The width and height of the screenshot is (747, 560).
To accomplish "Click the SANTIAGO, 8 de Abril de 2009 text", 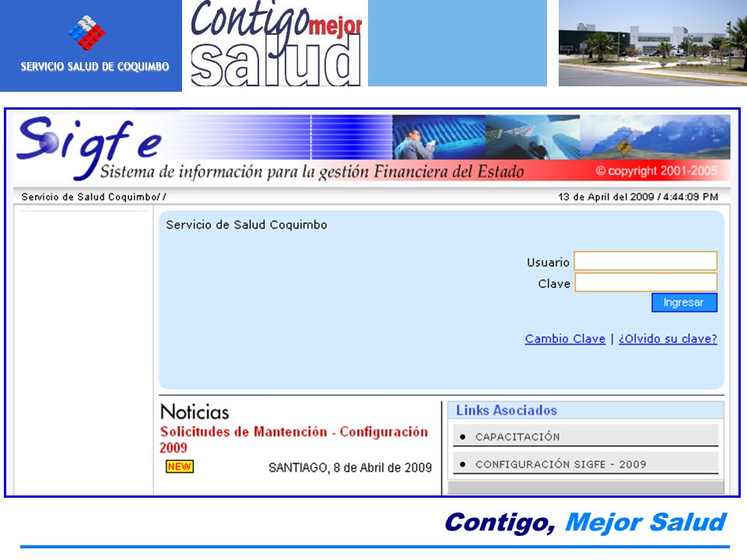I will click(350, 467).
